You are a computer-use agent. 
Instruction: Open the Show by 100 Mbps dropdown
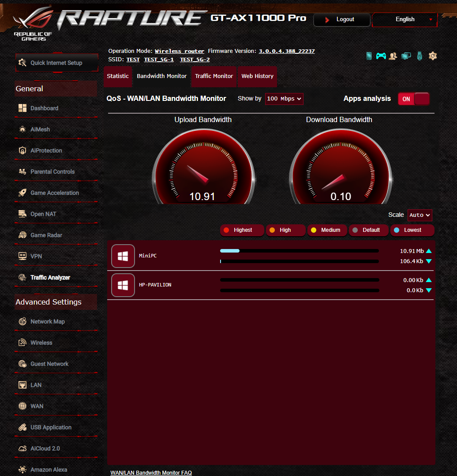click(284, 99)
